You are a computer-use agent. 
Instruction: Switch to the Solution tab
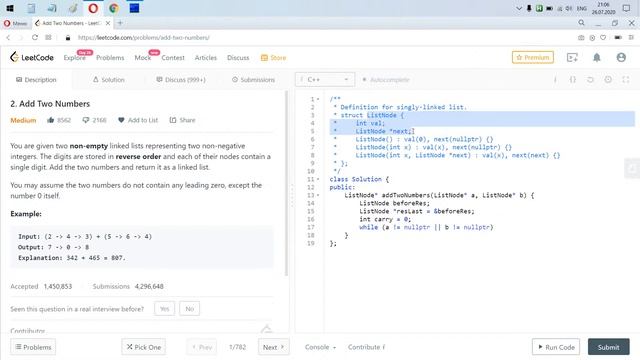[x=109, y=80]
